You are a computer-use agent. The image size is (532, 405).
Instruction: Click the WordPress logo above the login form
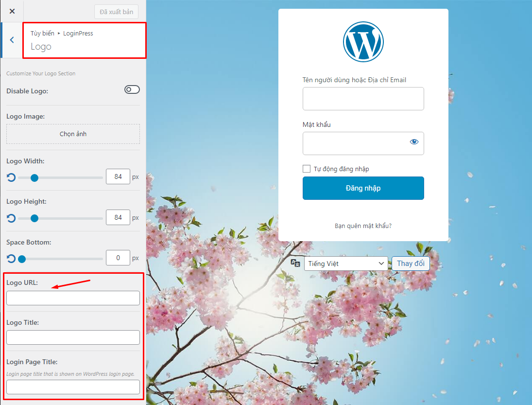pyautogui.click(x=363, y=41)
